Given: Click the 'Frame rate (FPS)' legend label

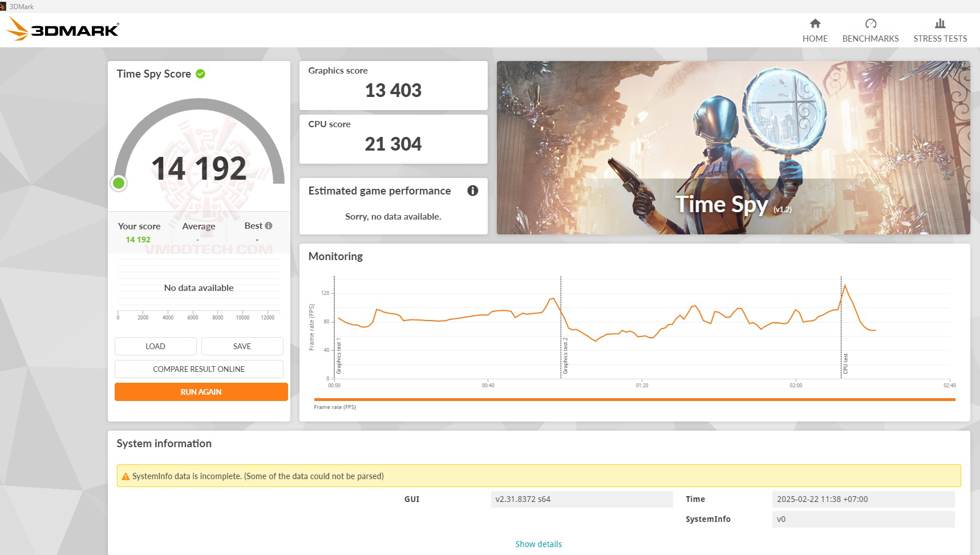Looking at the screenshot, I should tap(335, 407).
